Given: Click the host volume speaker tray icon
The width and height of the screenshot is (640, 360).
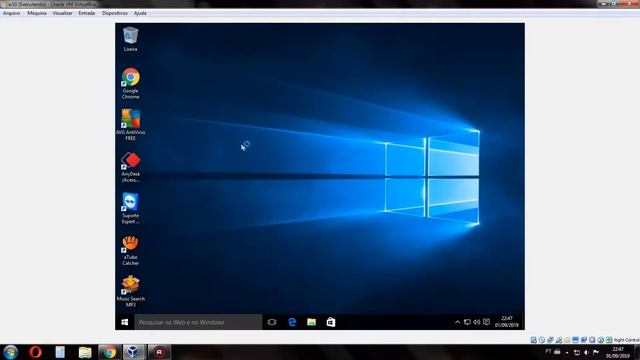Looking at the screenshot, I should [x=586, y=352].
